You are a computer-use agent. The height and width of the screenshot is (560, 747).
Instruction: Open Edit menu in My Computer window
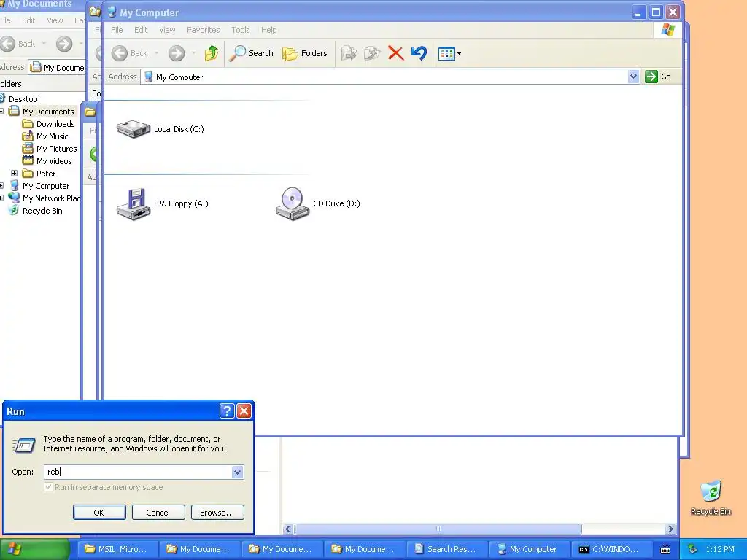(141, 29)
